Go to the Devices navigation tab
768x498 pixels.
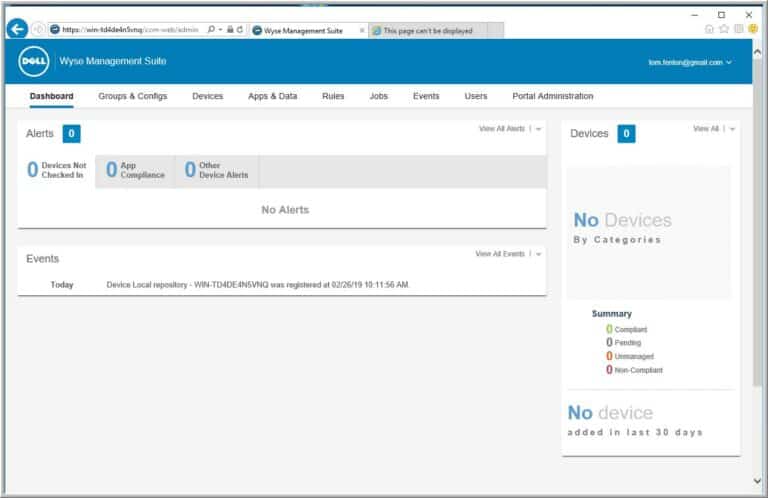point(208,96)
